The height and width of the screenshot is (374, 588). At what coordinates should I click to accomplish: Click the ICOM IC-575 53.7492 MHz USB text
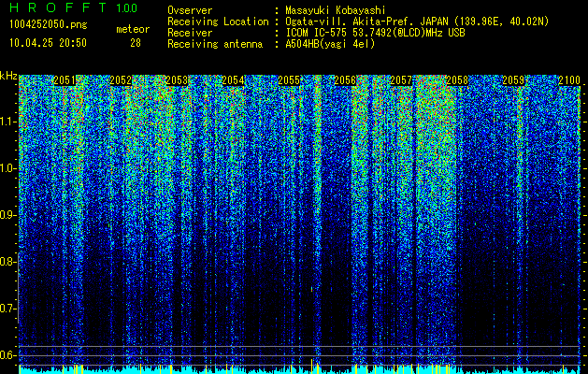click(x=375, y=33)
